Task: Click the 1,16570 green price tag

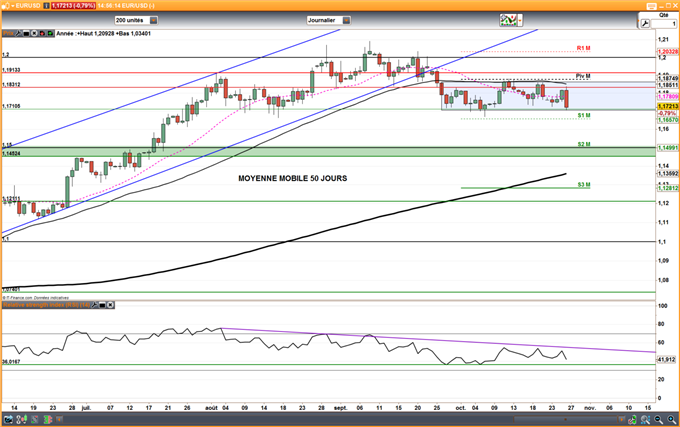Action: 668,120
